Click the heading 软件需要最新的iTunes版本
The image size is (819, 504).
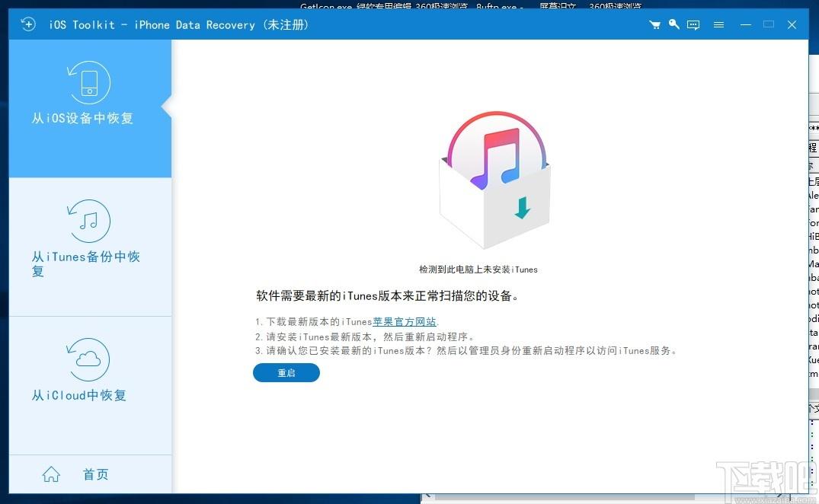387,296
